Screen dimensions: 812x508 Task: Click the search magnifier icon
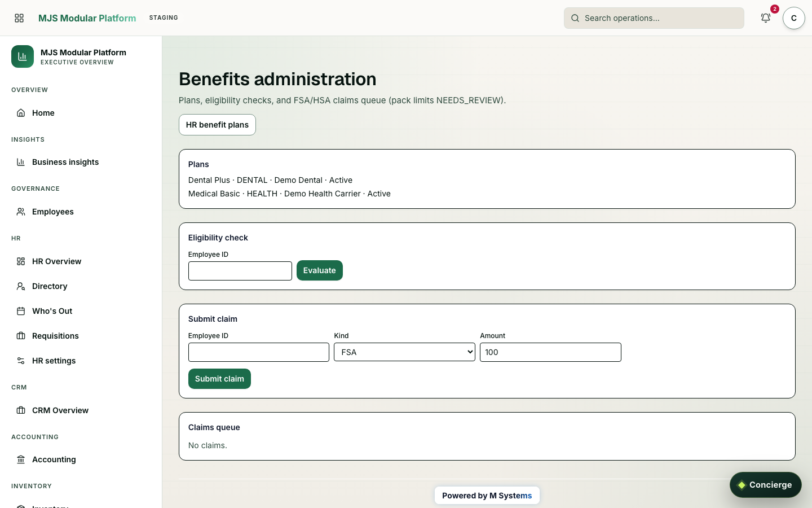click(575, 18)
